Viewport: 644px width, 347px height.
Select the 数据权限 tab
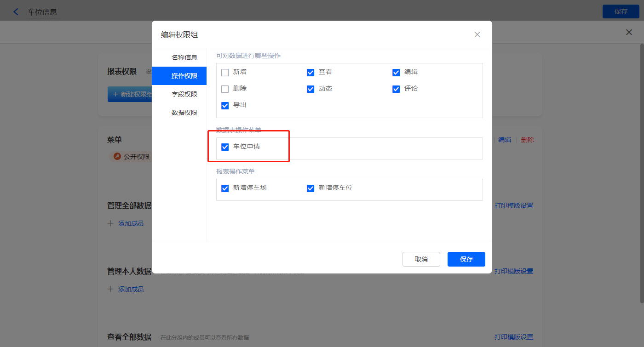coord(184,113)
